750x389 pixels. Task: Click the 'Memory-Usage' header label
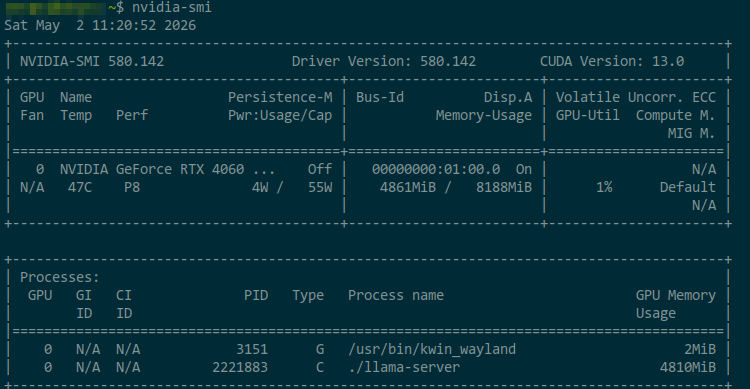484,115
